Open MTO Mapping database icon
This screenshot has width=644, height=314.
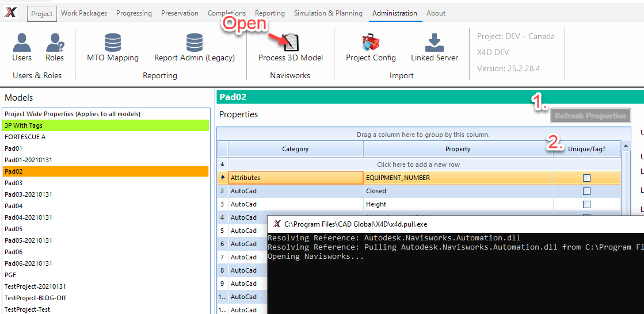click(113, 43)
